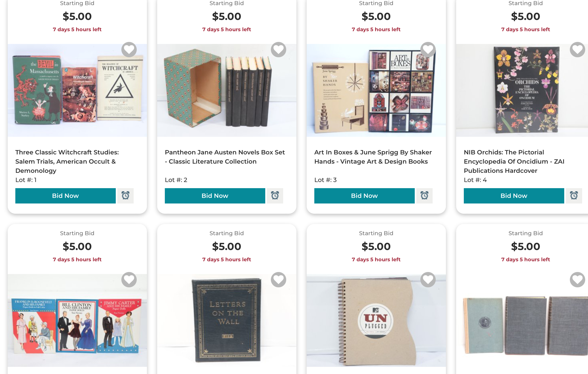The height and width of the screenshot is (374, 588).
Task: Heart the gray hardcover books lot
Action: click(x=577, y=280)
